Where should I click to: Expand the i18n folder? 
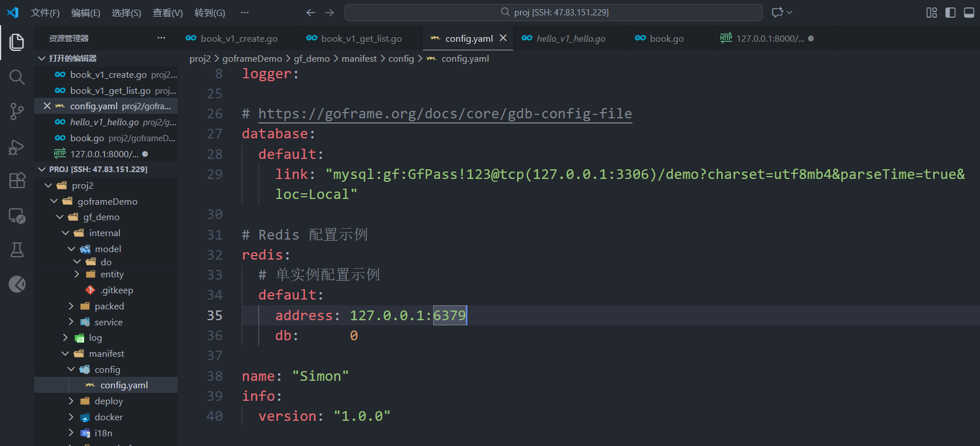click(x=71, y=433)
